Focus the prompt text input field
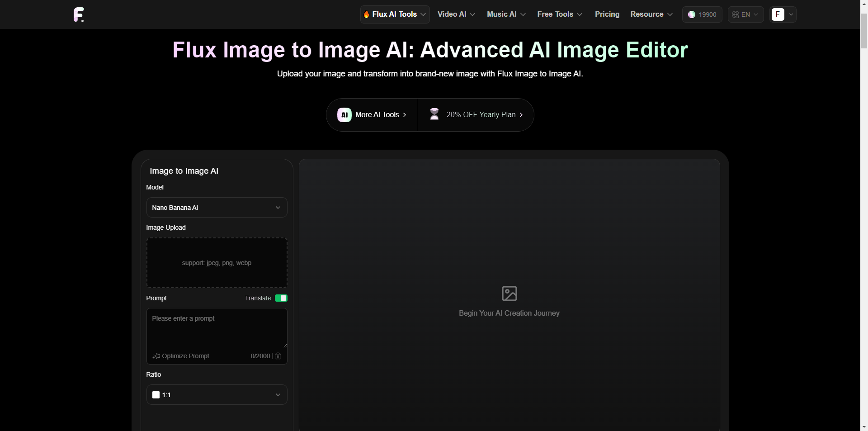868x431 pixels. point(217,329)
